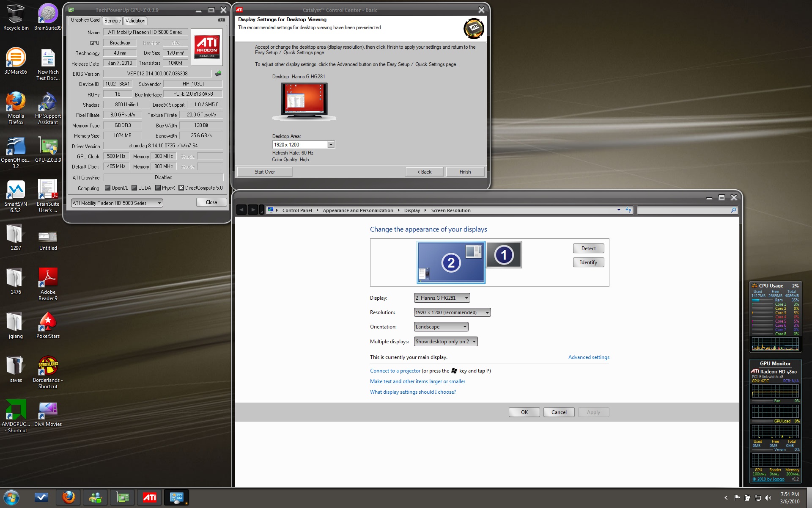
Task: Open BrainSuite User's PDF icon
Action: 48,196
